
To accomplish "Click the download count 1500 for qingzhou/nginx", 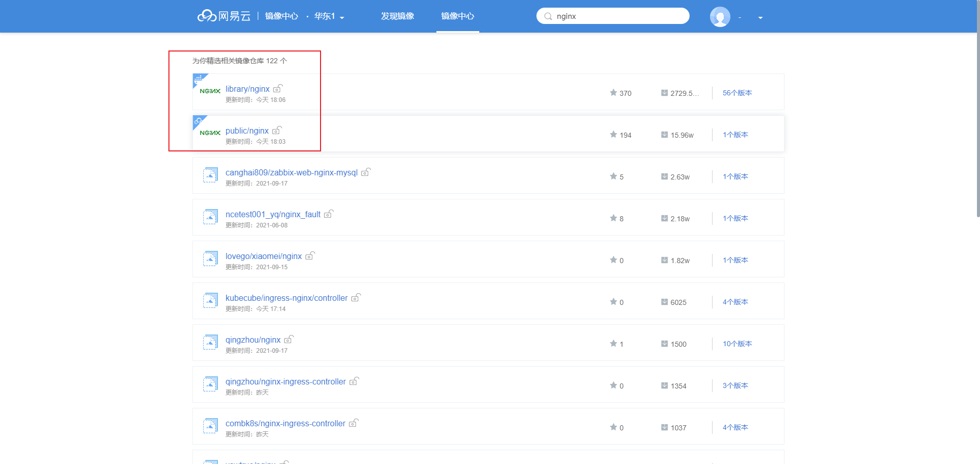I will pyautogui.click(x=678, y=344).
